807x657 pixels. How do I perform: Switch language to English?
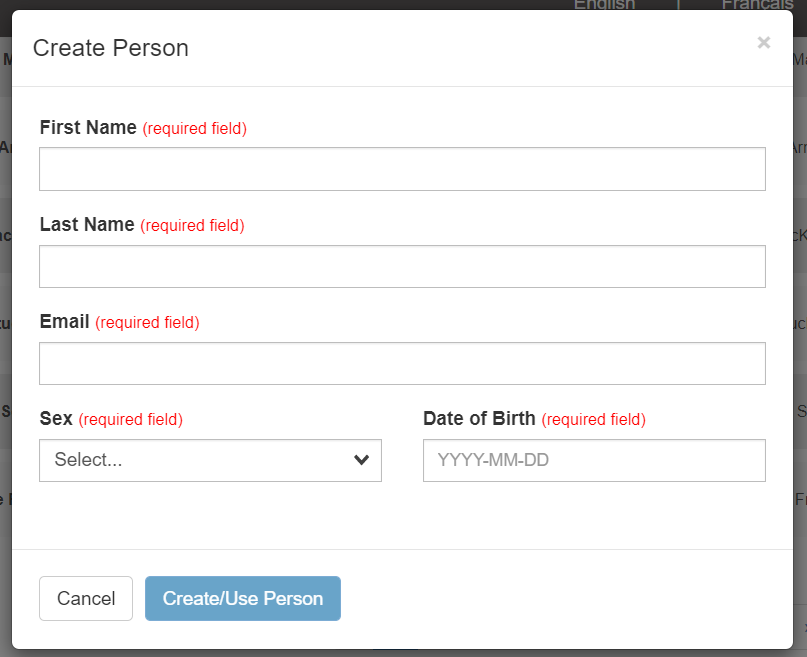click(x=604, y=5)
